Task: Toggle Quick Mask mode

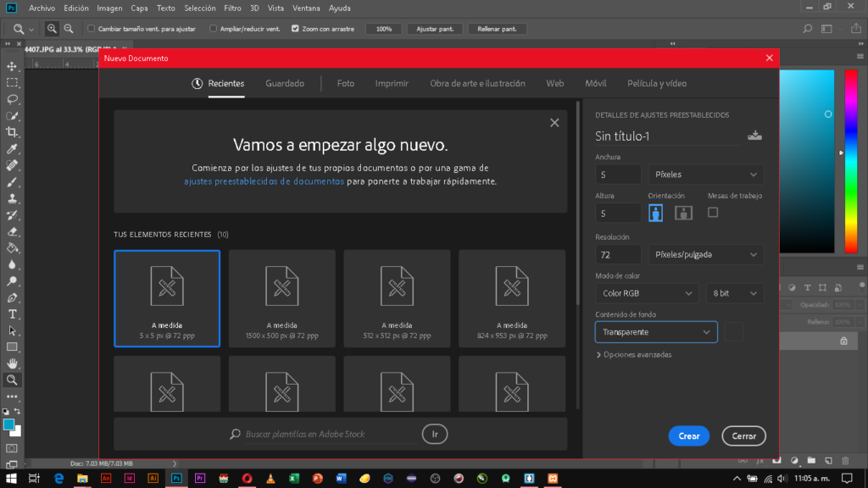Action: tap(12, 448)
